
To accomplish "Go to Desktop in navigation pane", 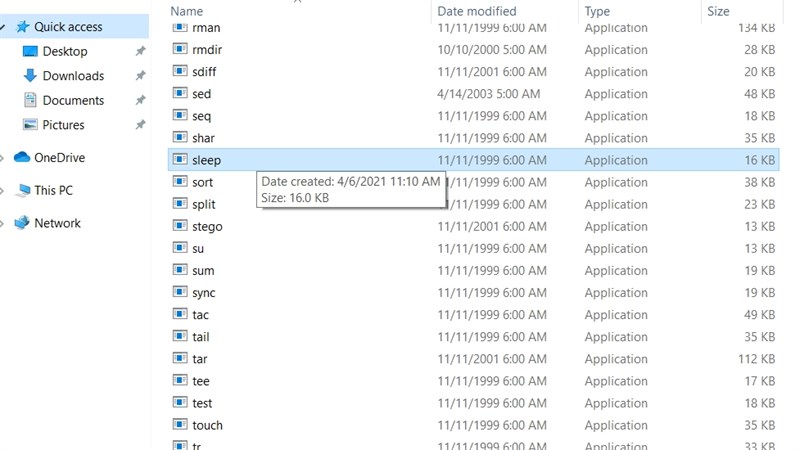I will pyautogui.click(x=65, y=51).
